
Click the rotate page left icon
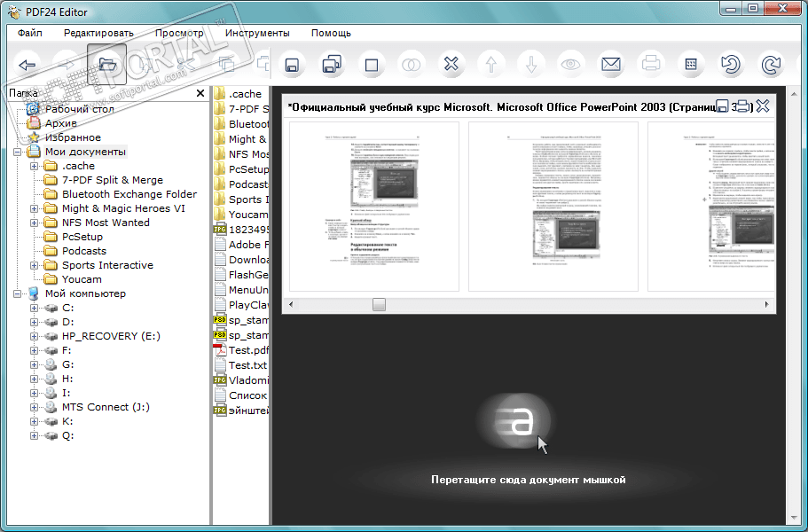pyautogui.click(x=730, y=65)
